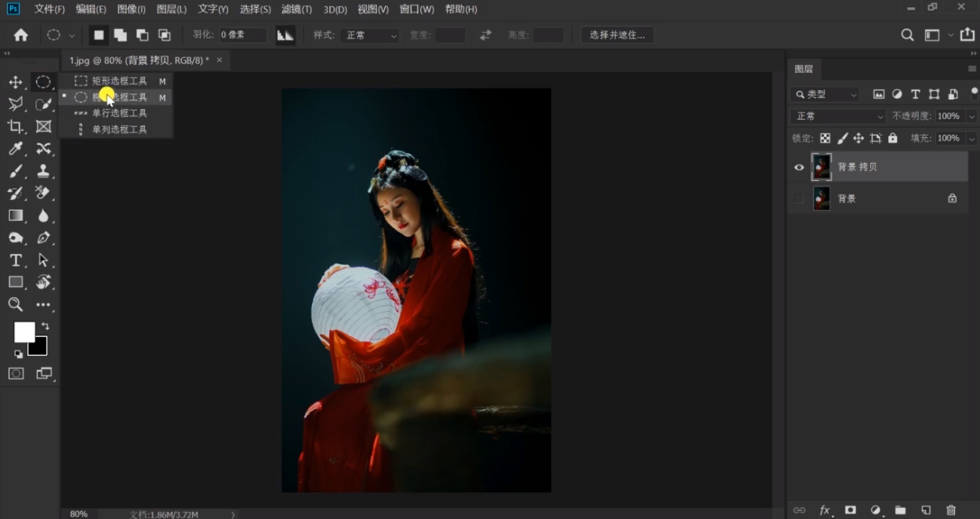
Task: Toggle Subtract from selection mode
Action: pyautogui.click(x=142, y=35)
